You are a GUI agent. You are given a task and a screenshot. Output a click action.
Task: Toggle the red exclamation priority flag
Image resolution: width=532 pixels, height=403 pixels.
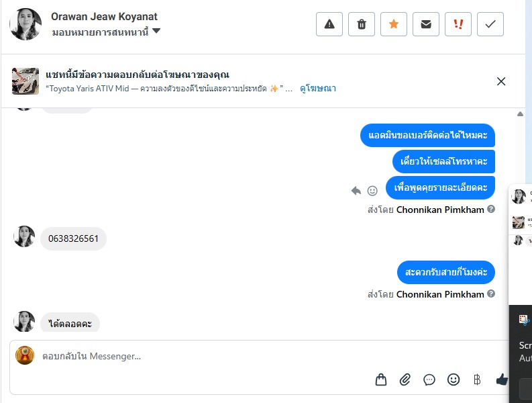tap(458, 24)
